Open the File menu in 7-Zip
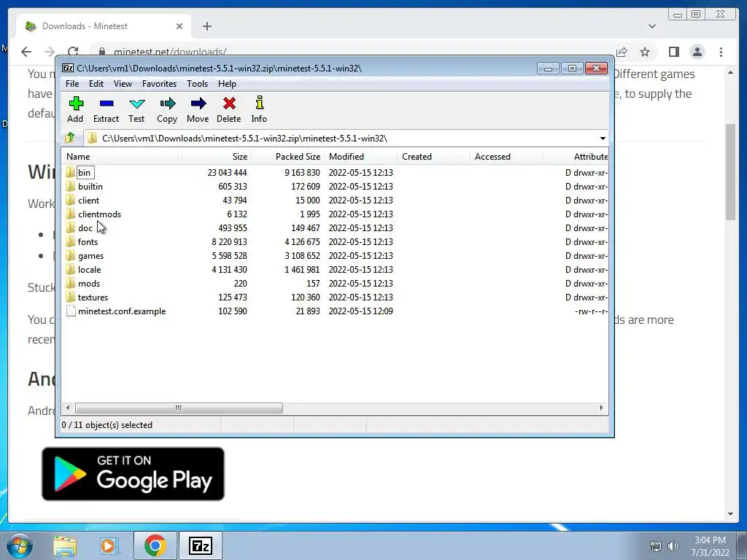Screen dimensions: 747x560 (x=72, y=83)
